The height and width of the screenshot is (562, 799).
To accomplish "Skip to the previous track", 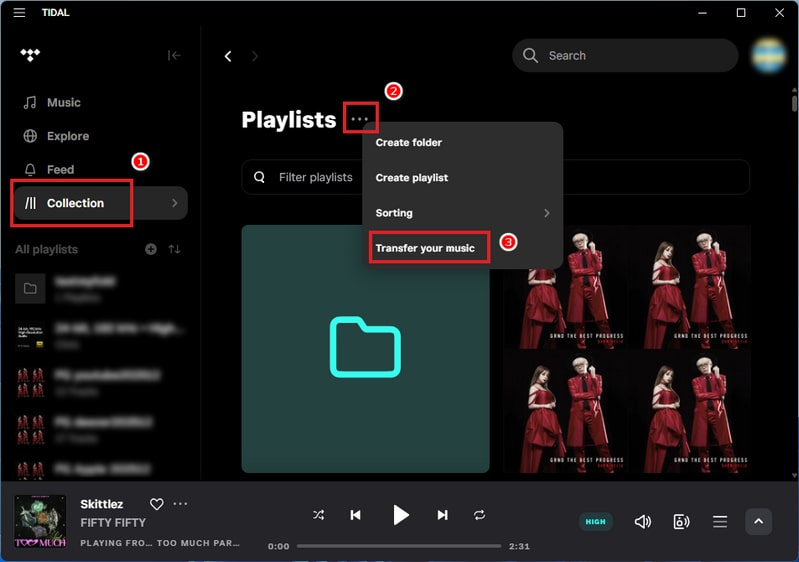I will tap(356, 515).
